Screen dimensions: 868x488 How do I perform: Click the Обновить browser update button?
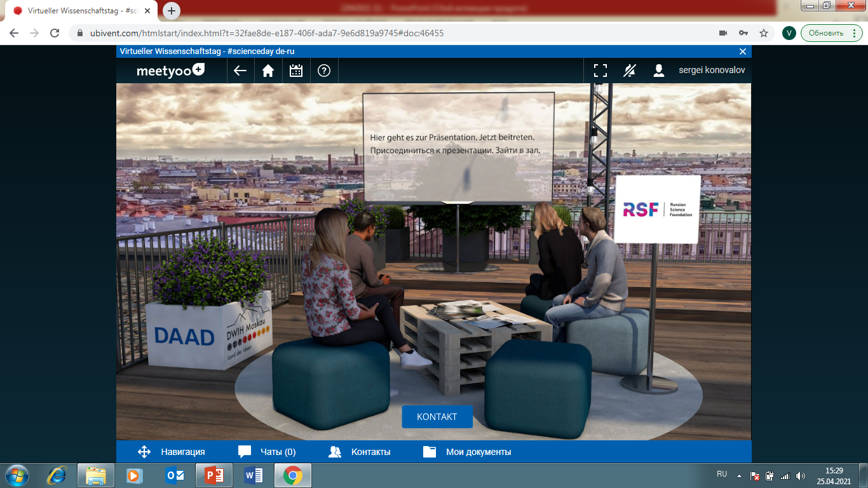tap(826, 33)
